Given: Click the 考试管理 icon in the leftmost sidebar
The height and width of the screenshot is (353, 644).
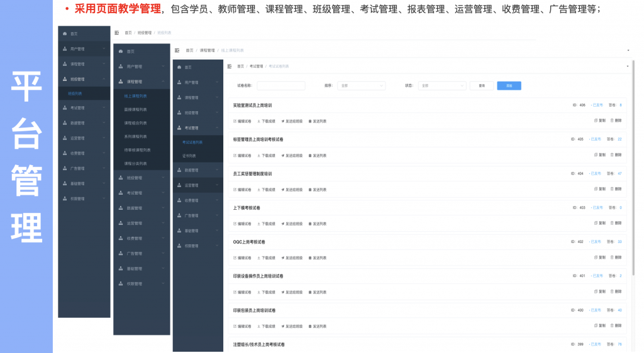Looking at the screenshot, I should pos(65,108).
